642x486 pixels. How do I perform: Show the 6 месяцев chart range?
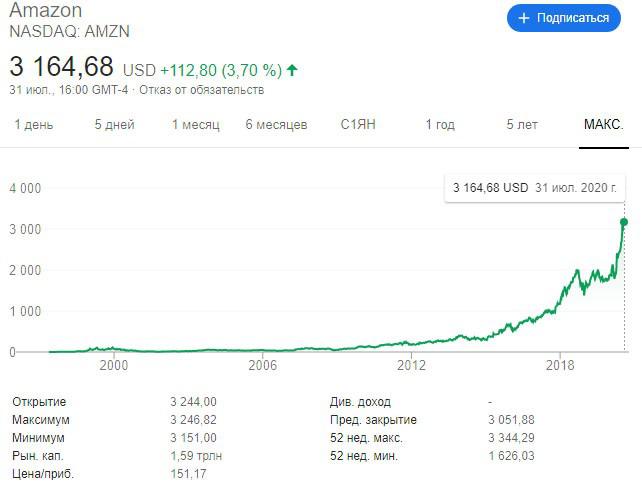(276, 125)
